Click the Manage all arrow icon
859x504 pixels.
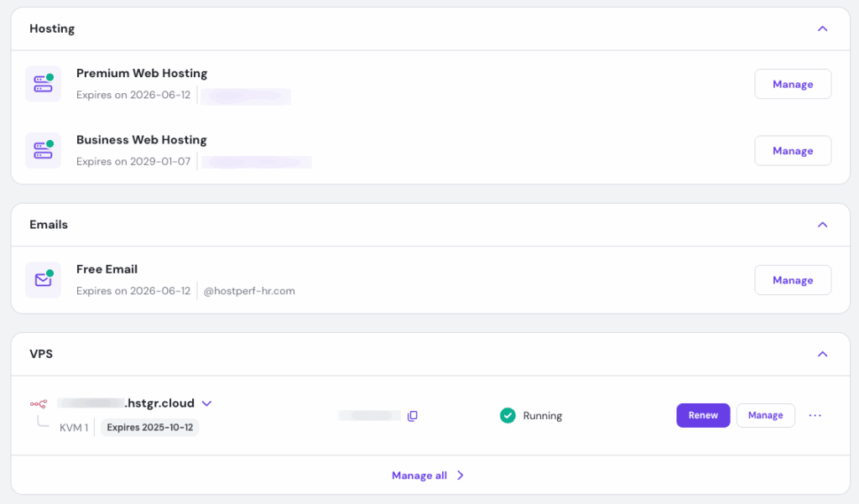460,475
